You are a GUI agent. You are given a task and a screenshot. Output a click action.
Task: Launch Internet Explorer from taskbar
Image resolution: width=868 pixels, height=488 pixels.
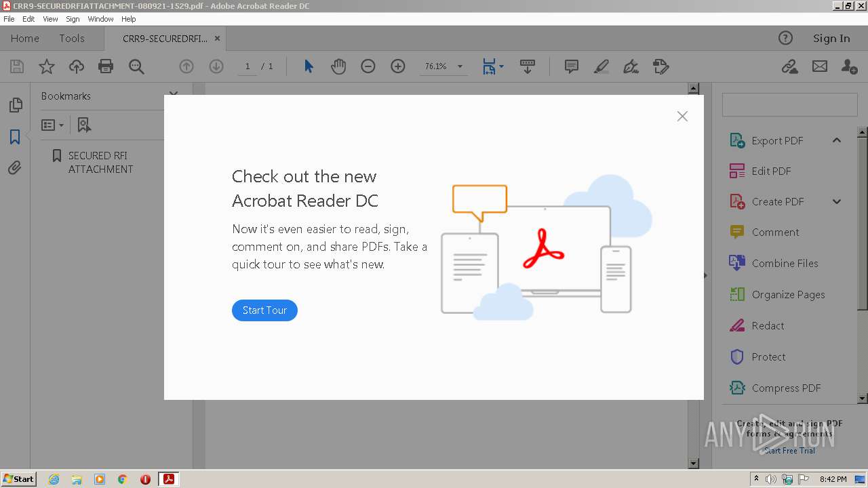(x=54, y=479)
